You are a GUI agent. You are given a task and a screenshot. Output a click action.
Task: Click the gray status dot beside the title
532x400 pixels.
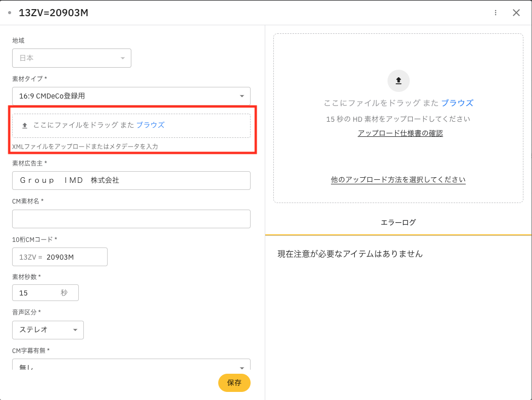point(10,13)
